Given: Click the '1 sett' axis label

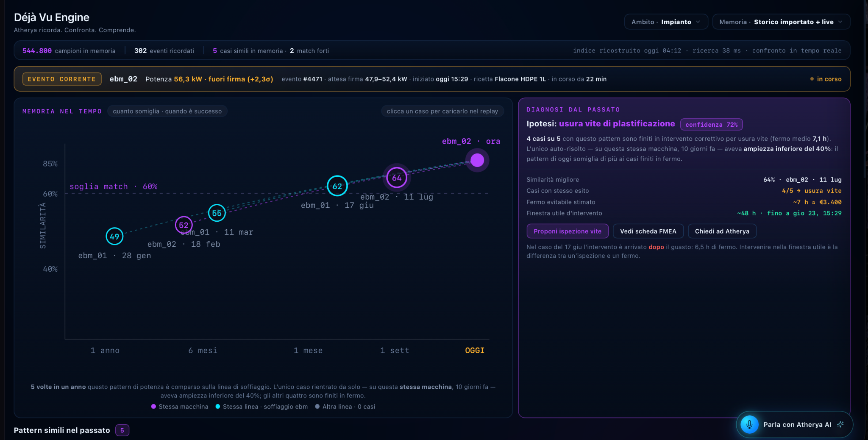Looking at the screenshot, I should (x=395, y=351).
